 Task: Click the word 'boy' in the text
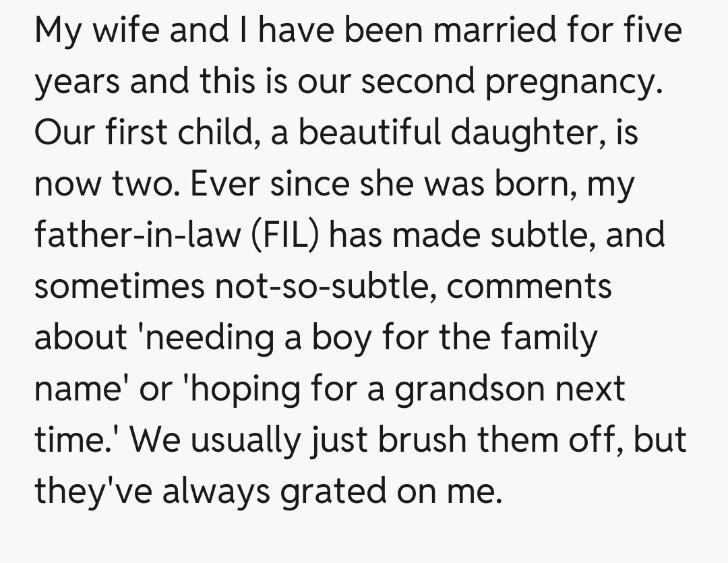pos(341,336)
